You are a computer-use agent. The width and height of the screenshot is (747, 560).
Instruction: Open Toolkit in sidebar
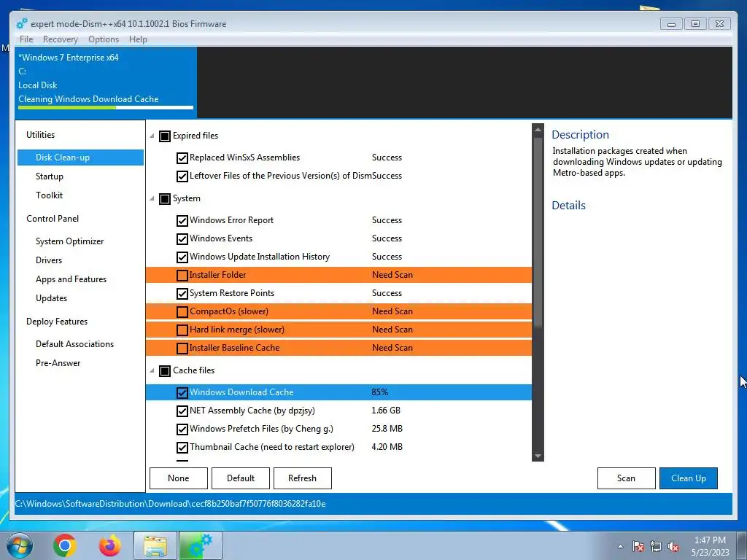click(49, 195)
